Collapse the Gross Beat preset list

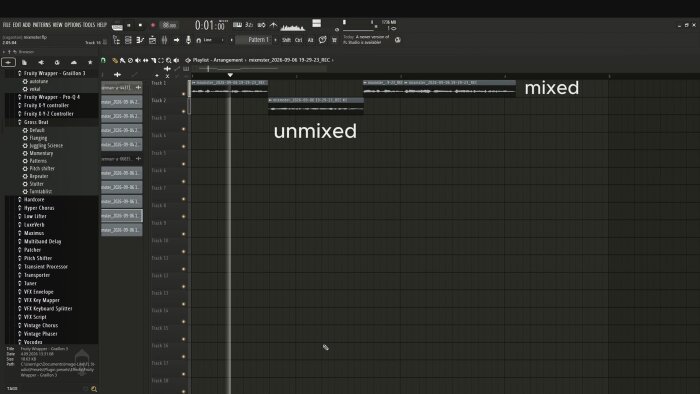36,122
